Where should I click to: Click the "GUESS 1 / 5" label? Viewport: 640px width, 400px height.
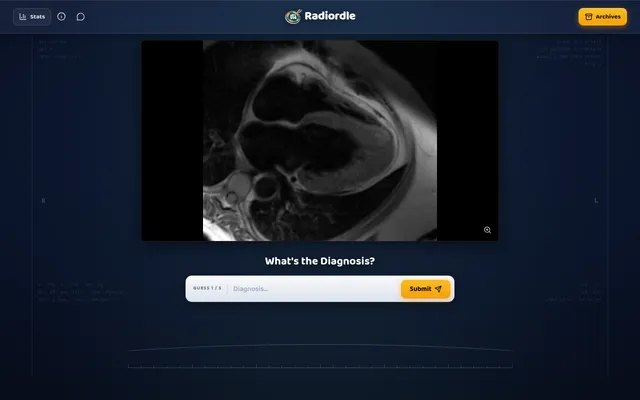(207, 288)
